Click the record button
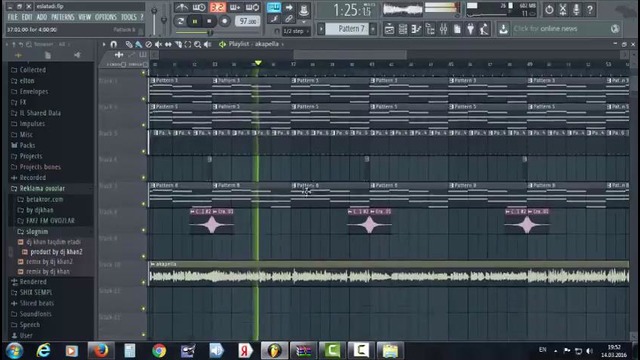 click(224, 21)
